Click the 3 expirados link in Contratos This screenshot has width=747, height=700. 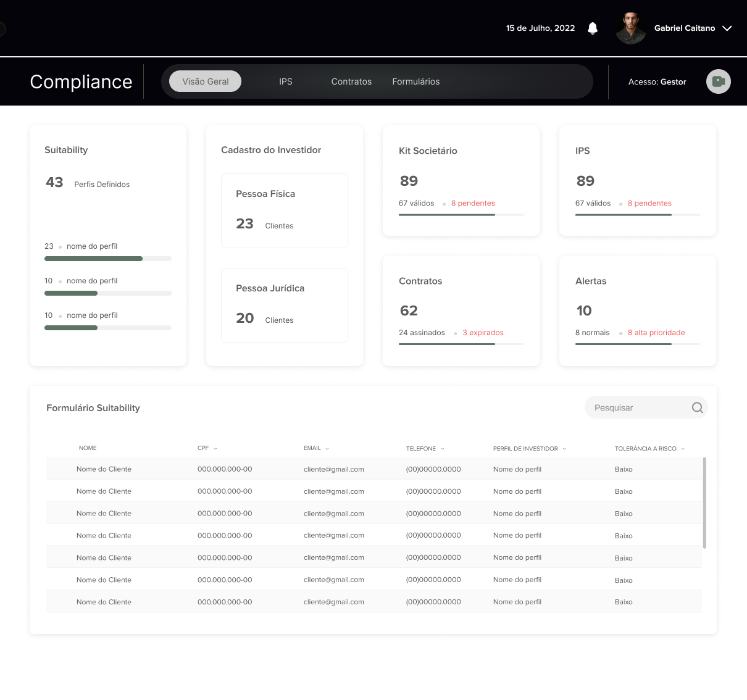483,333
